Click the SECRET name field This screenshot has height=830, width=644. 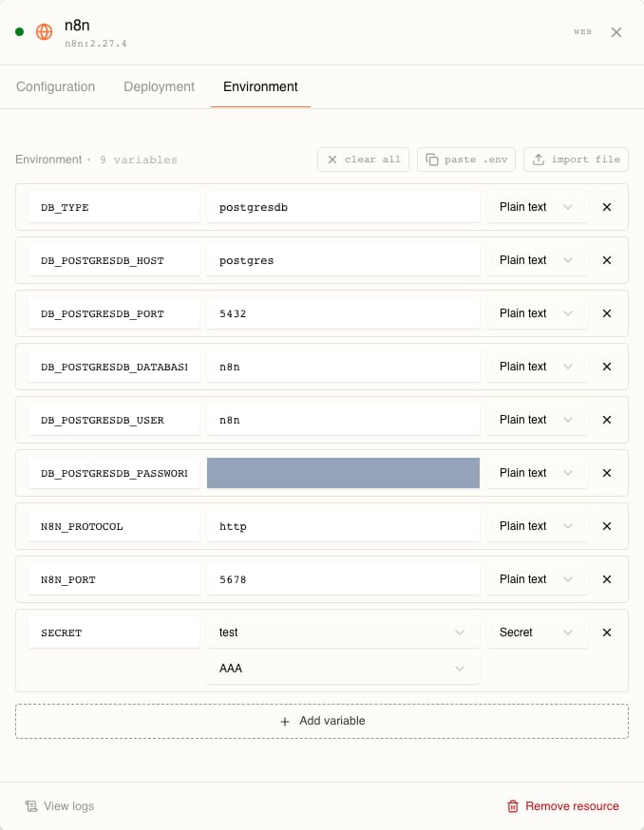click(114, 632)
